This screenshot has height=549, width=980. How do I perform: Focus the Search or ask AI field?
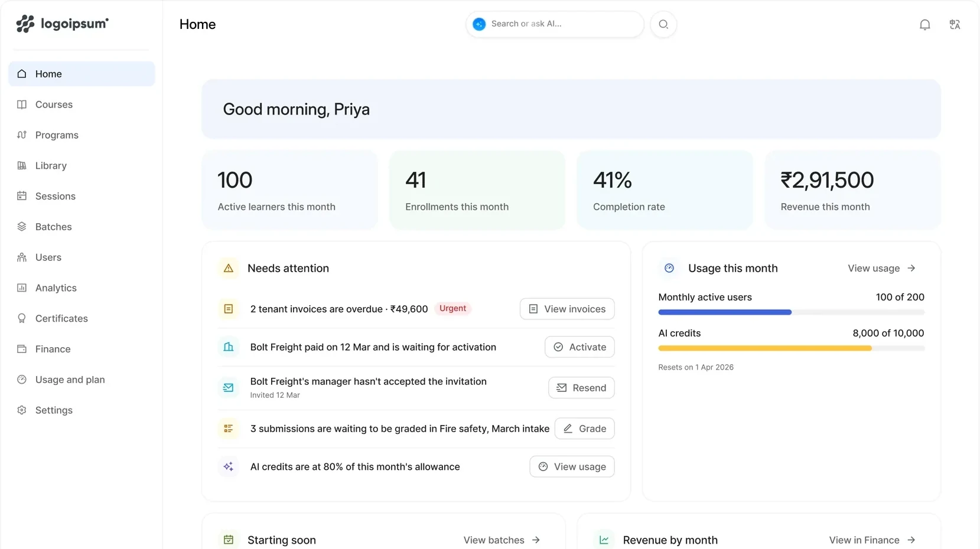555,24
